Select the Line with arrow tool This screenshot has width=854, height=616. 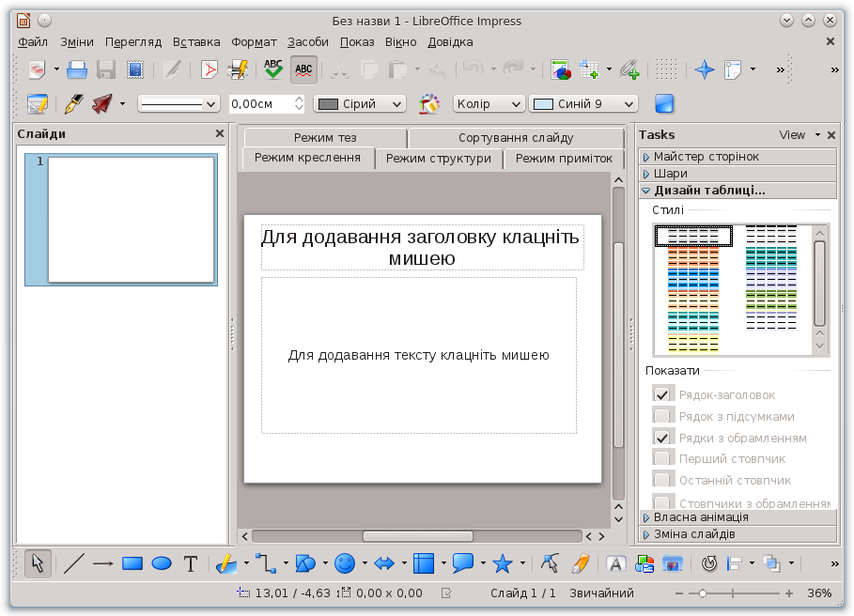pyautogui.click(x=102, y=563)
